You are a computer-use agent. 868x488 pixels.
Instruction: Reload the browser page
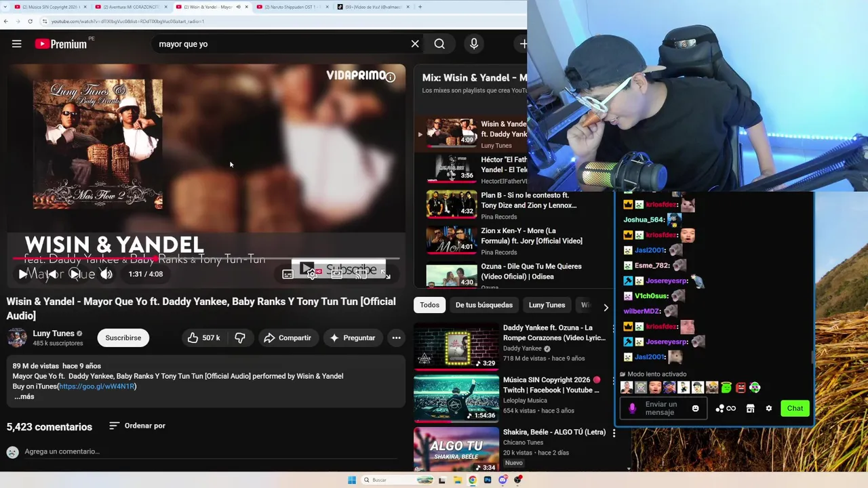tap(30, 21)
